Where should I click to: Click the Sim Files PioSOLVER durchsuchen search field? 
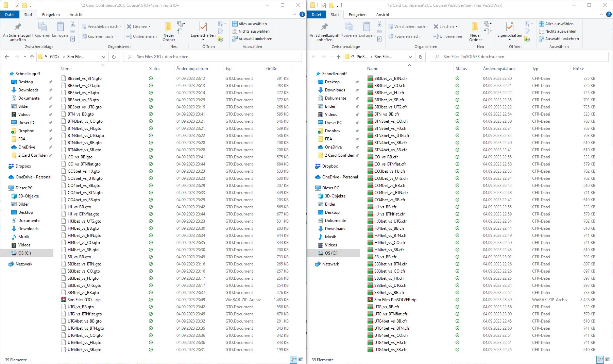point(493,56)
